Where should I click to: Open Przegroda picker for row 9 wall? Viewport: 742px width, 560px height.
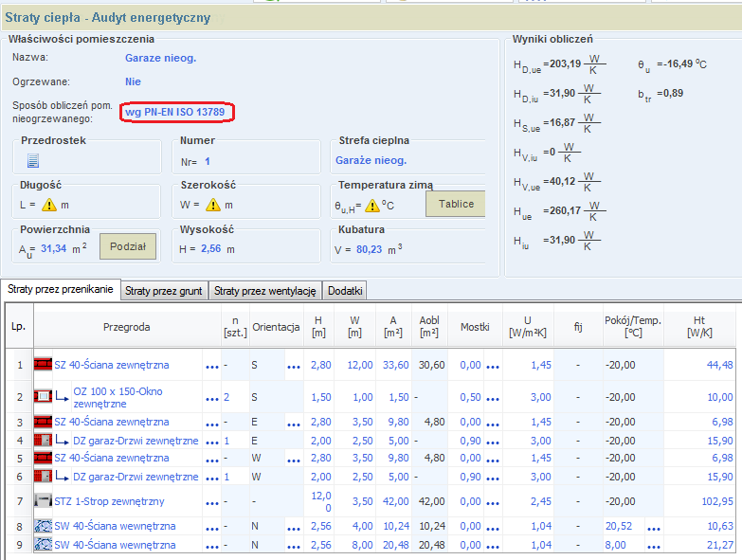coord(212,547)
